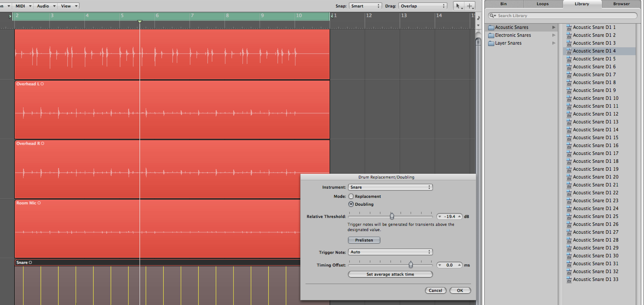Image resolution: width=644 pixels, height=305 pixels.
Task: Switch to the Bin tab
Action: (503, 4)
